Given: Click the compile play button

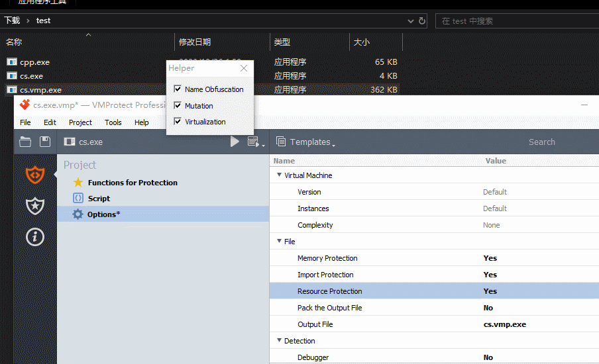Looking at the screenshot, I should [x=235, y=142].
